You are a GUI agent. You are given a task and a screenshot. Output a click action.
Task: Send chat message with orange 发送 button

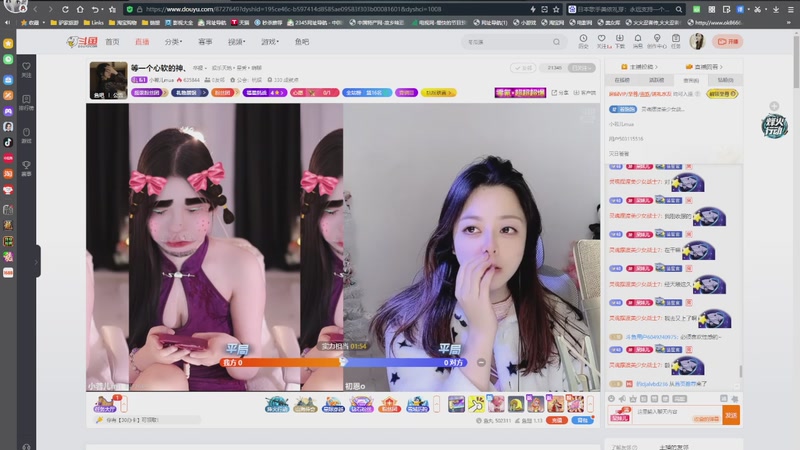[731, 415]
